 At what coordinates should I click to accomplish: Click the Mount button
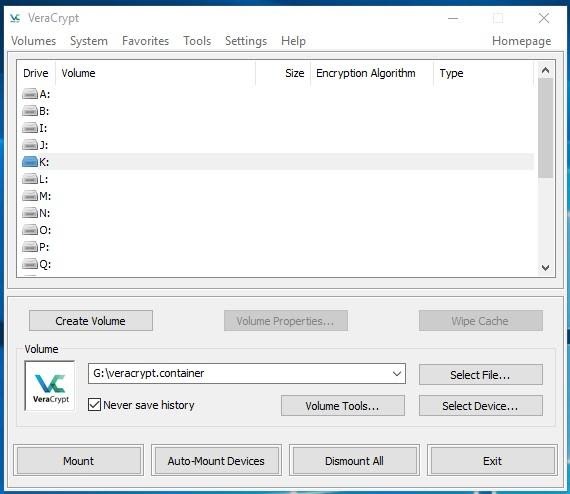click(x=79, y=461)
